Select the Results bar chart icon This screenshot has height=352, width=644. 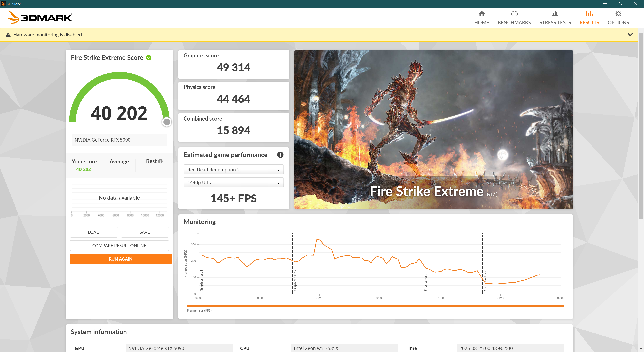(589, 13)
